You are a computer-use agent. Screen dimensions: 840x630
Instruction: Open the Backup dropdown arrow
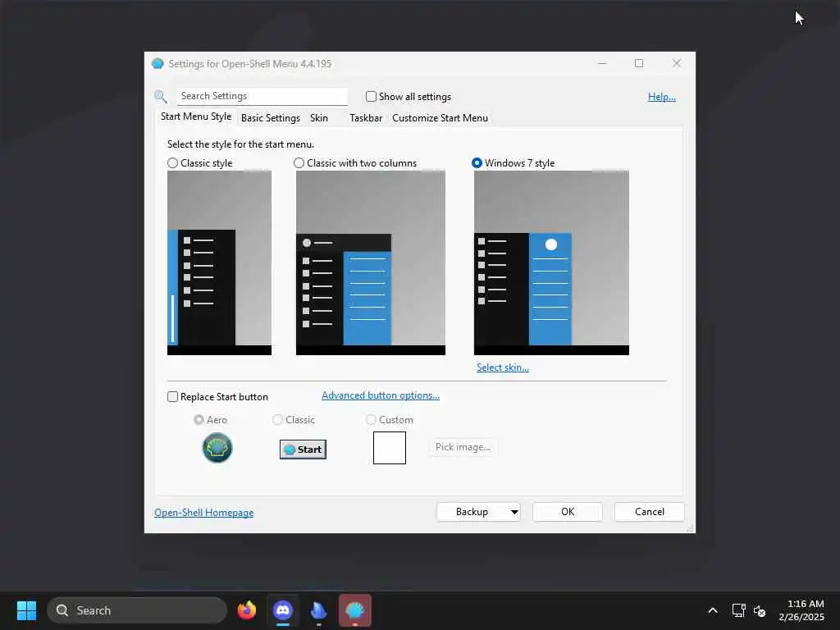coord(514,512)
